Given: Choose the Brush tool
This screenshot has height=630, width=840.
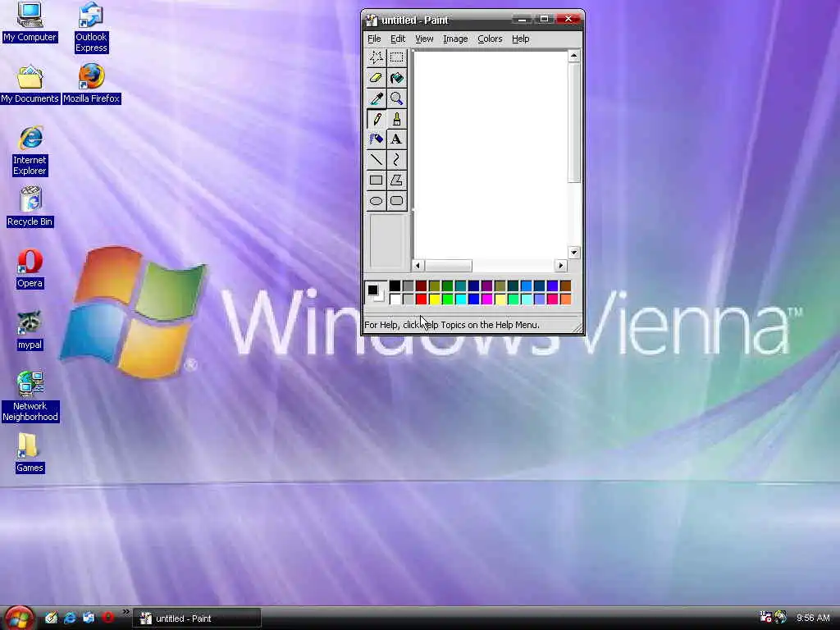Looking at the screenshot, I should tap(396, 119).
